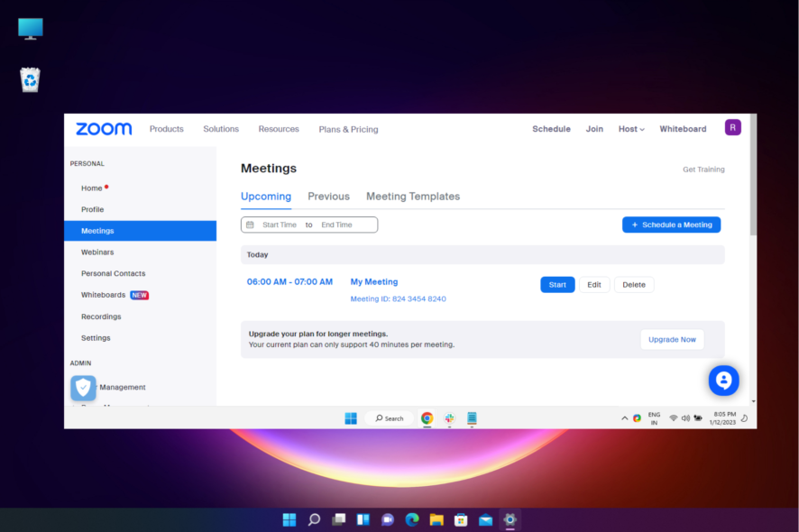Click the volume speaker tray icon

point(685,418)
